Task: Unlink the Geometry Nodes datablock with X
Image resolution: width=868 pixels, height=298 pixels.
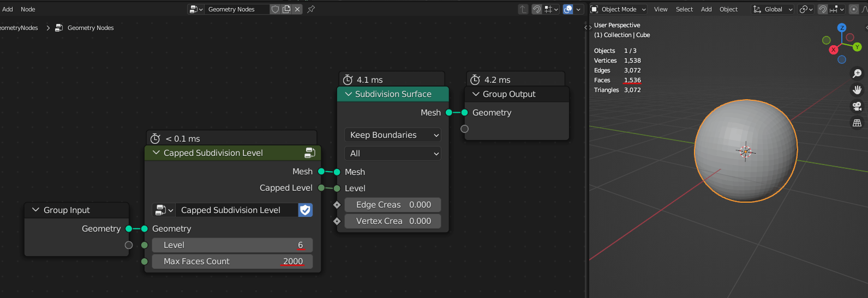Action: click(297, 9)
